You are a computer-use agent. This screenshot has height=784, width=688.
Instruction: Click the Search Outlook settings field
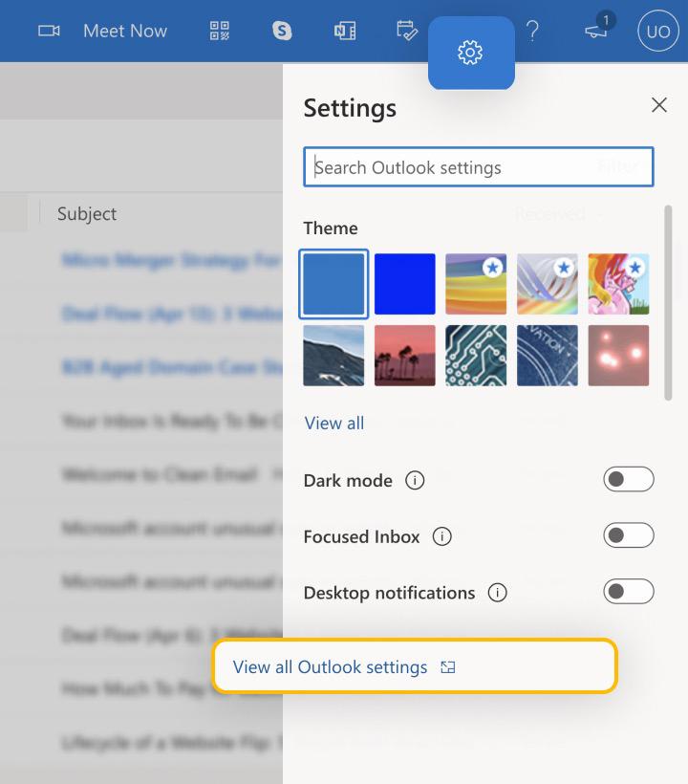click(478, 166)
